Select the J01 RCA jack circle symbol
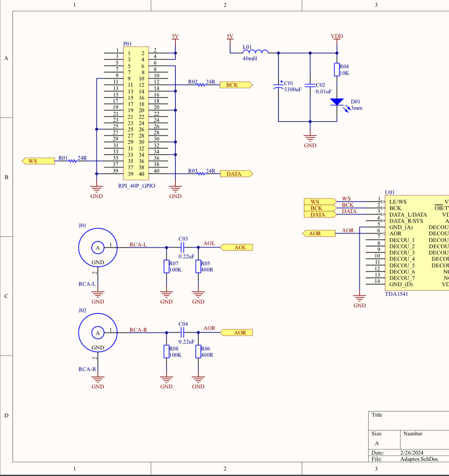The image size is (449, 476). click(98, 248)
